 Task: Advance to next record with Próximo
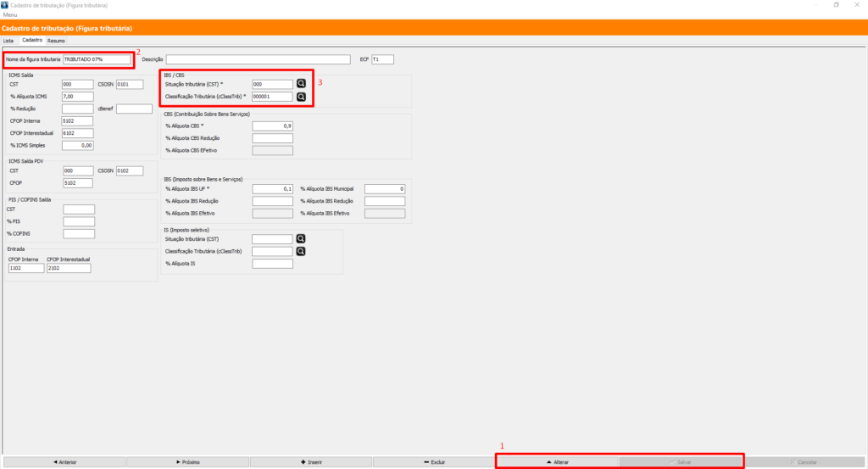click(x=187, y=462)
